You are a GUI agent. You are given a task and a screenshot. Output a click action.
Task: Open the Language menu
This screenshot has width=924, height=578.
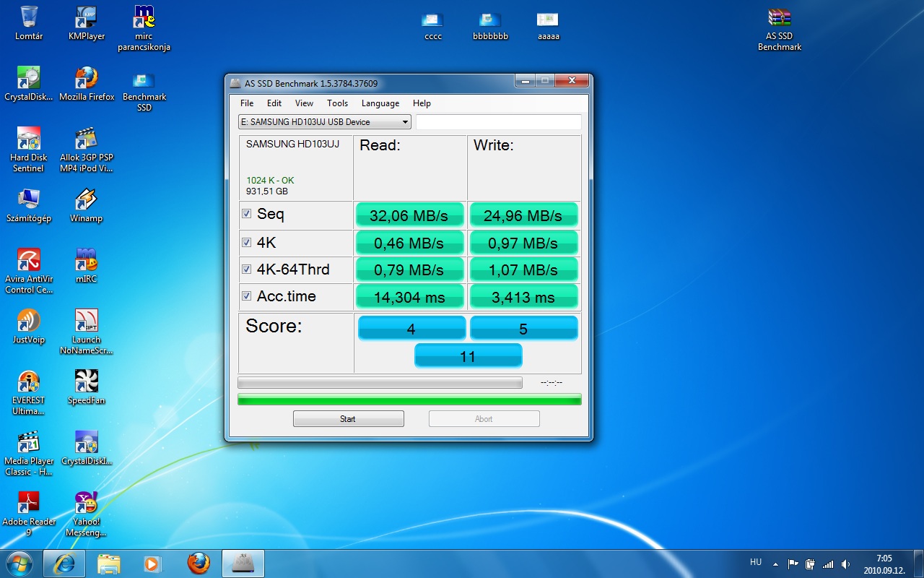pyautogui.click(x=380, y=103)
